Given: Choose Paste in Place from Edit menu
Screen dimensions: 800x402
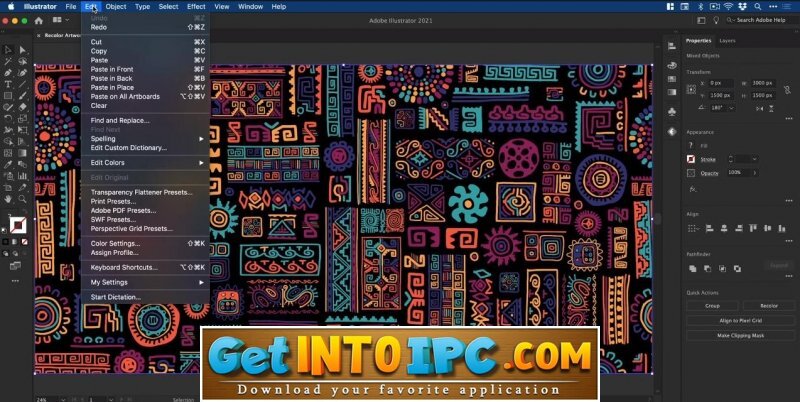Looking at the screenshot, I should click(146, 88).
